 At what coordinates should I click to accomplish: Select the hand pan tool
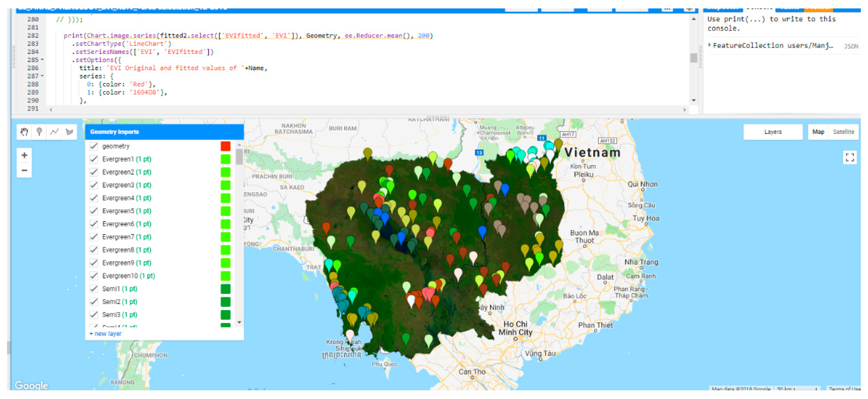24,132
